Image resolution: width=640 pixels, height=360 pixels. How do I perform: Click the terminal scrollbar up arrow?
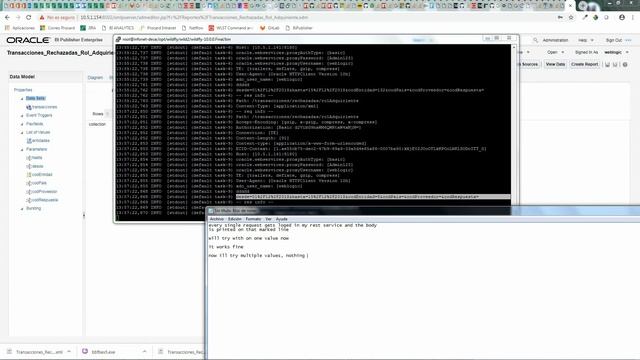point(514,47)
